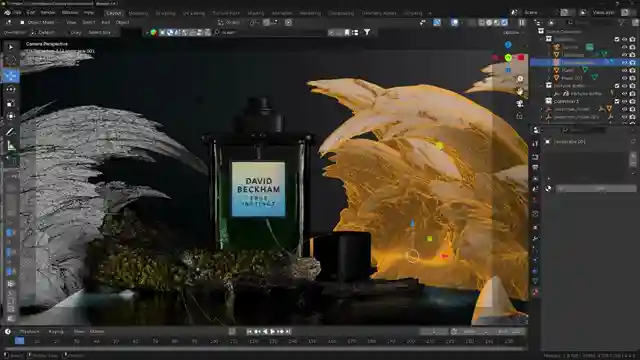Click the zoom view magnifier gizmo
The height and width of the screenshot is (360, 640).
(520, 79)
